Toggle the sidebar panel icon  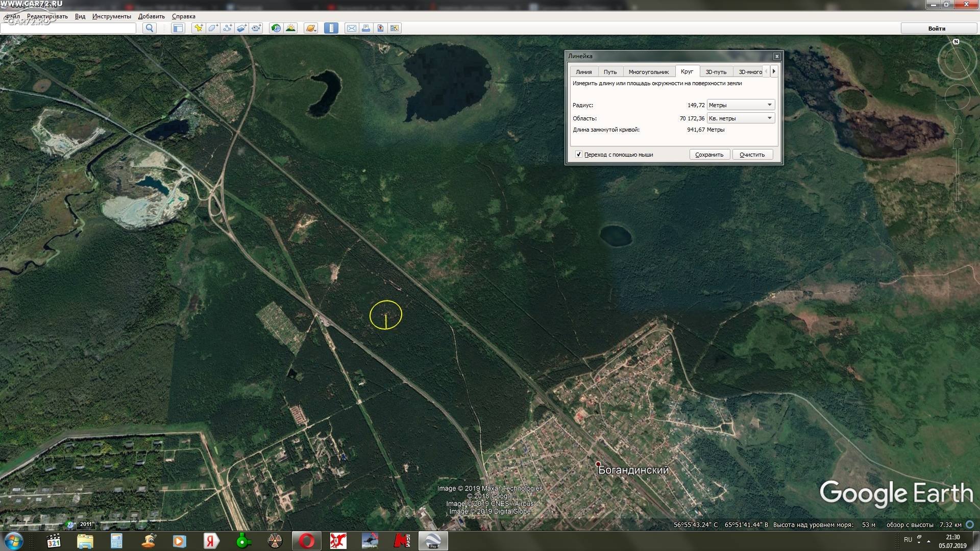178,28
